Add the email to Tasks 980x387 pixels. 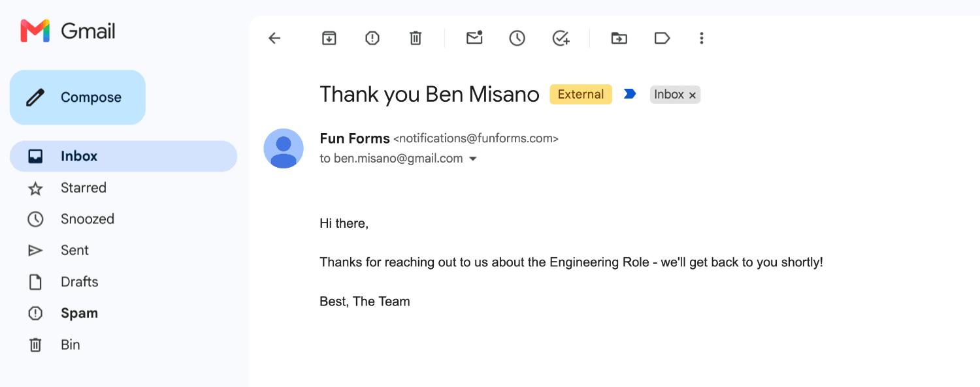[x=561, y=39]
